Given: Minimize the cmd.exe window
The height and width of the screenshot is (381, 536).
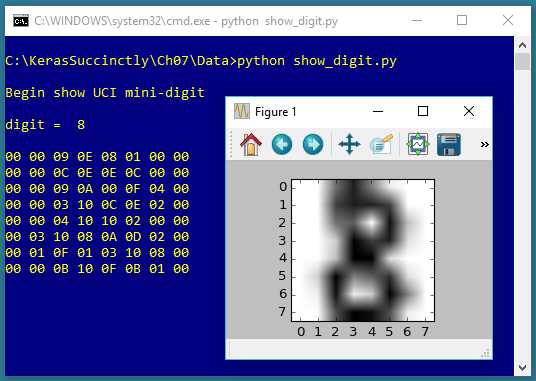Looking at the screenshot, I should [417, 21].
